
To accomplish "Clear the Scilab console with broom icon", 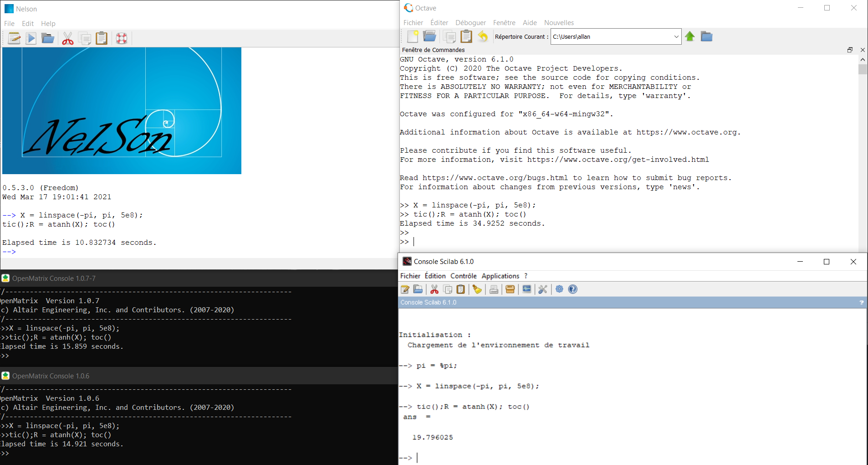I will [x=477, y=289].
